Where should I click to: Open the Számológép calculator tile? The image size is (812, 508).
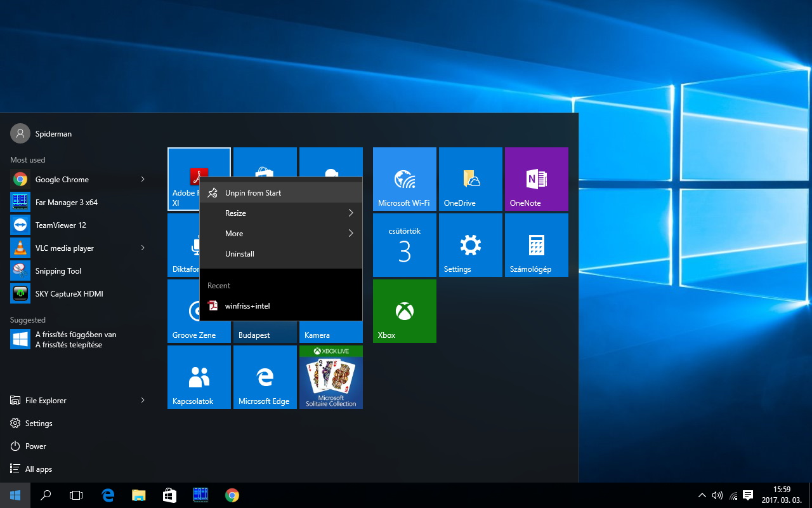(536, 245)
